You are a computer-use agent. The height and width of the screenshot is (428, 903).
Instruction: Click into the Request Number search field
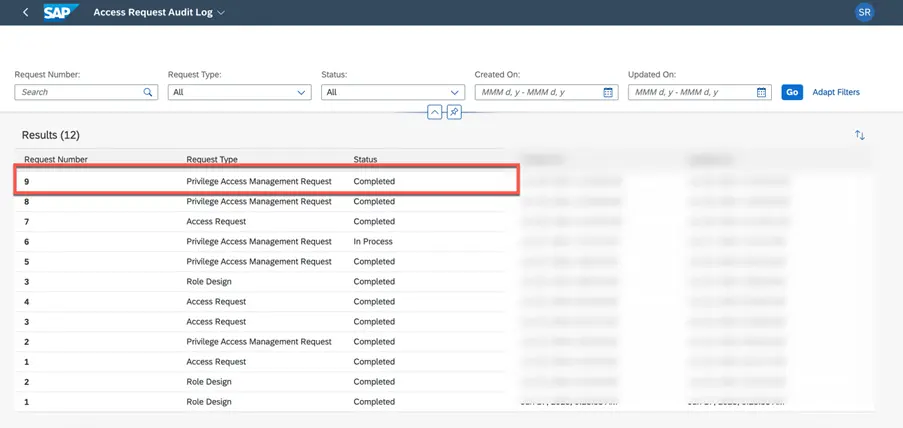pyautogui.click(x=78, y=92)
